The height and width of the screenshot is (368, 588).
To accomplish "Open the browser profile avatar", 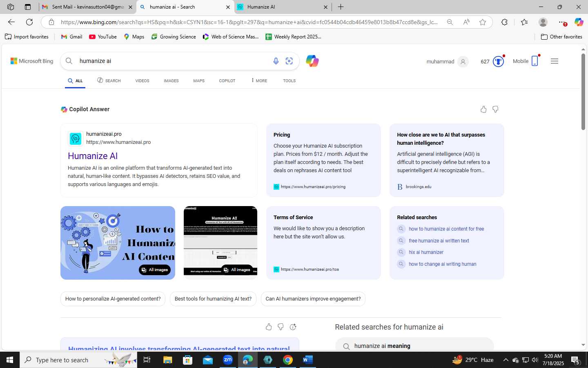I will [543, 22].
